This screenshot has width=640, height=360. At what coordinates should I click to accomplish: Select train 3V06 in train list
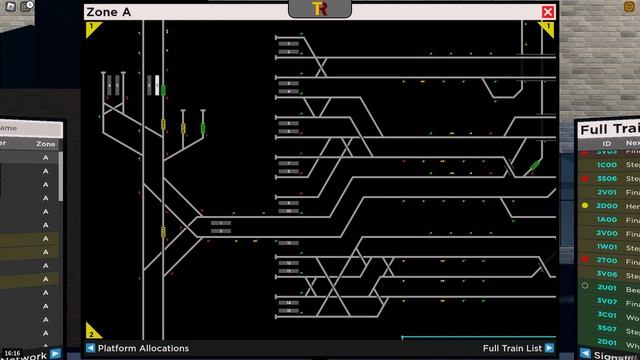pyautogui.click(x=607, y=274)
